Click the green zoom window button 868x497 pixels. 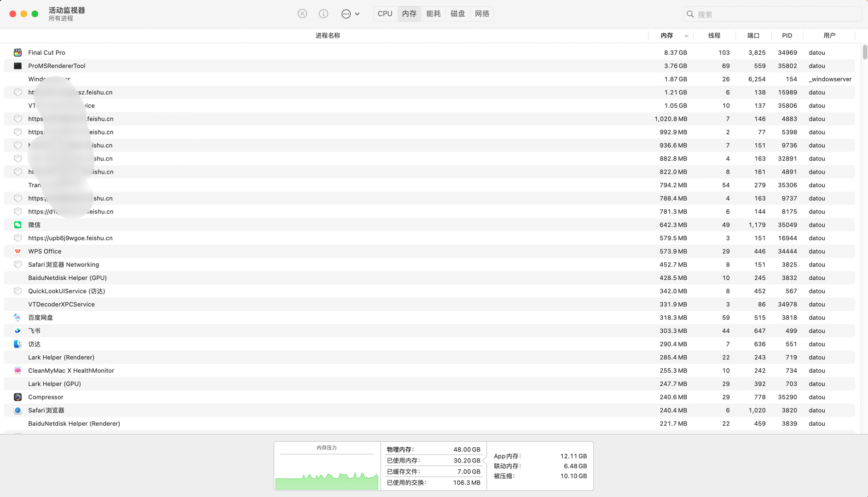pos(35,14)
